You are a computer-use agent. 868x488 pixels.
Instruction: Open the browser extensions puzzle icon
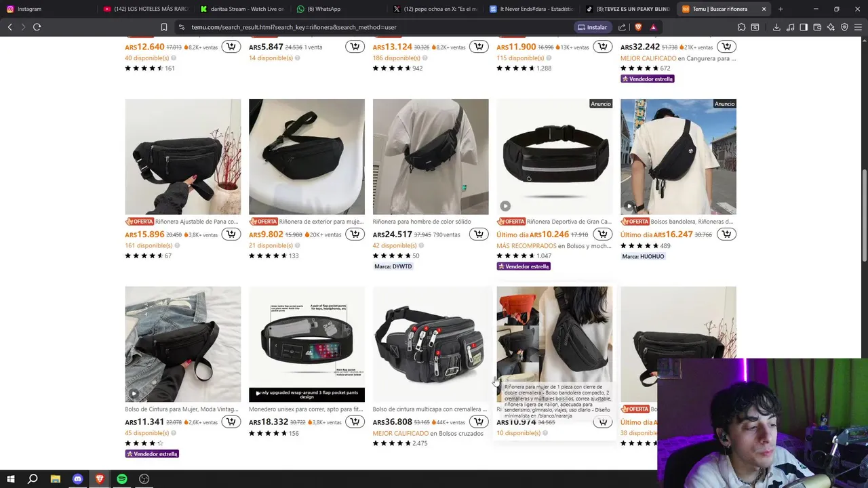tap(741, 27)
